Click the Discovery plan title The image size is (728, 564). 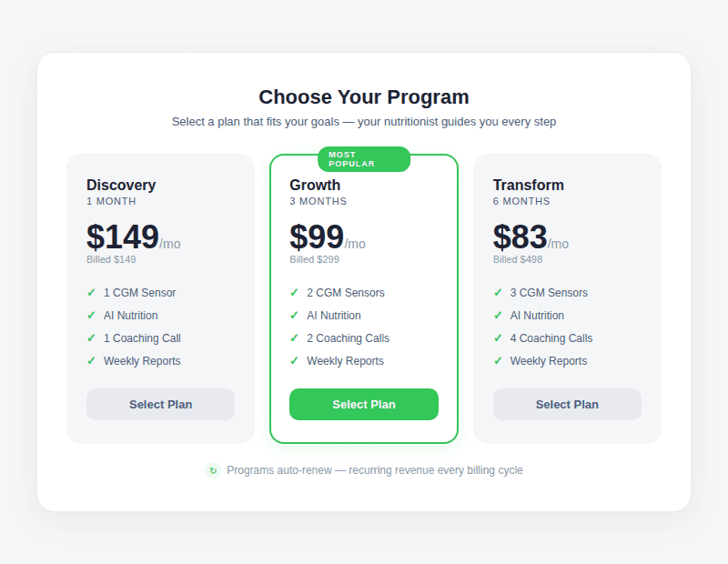pos(121,185)
